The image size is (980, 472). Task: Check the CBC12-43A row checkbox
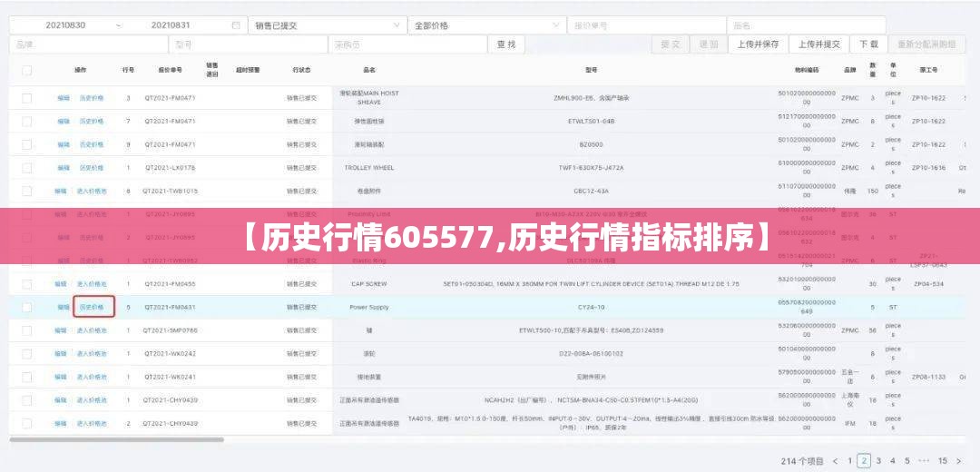(x=27, y=191)
